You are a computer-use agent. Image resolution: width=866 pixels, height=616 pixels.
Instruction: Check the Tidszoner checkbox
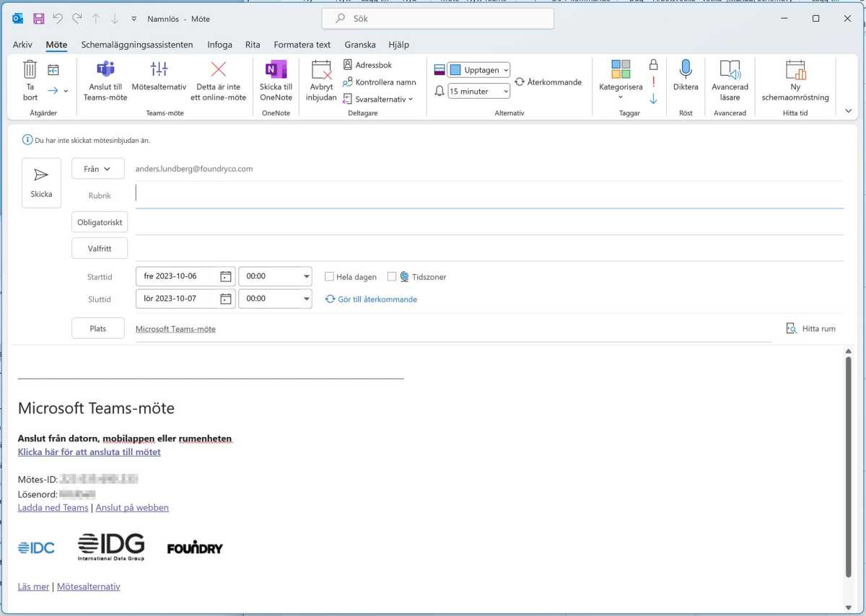point(392,277)
